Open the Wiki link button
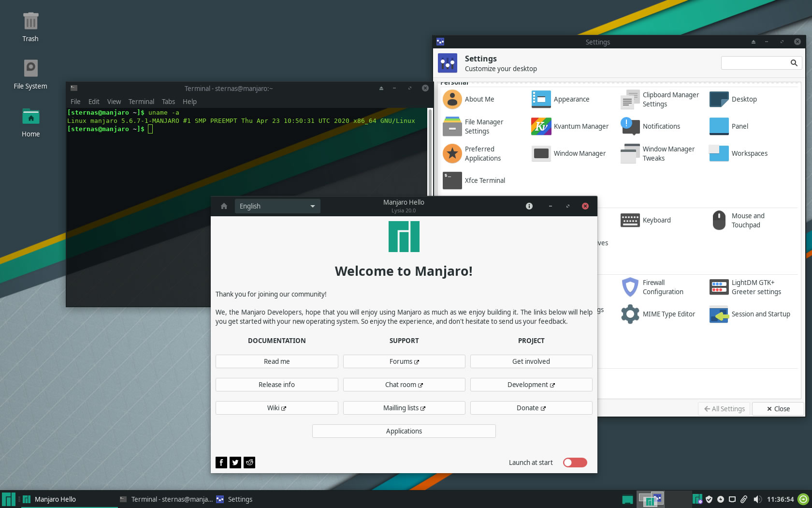812x508 pixels. click(x=277, y=408)
